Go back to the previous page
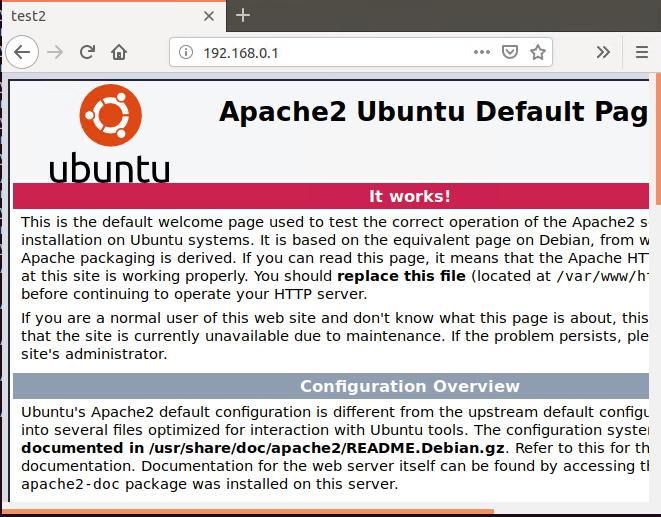Screen dimensions: 661x517 point(22,52)
